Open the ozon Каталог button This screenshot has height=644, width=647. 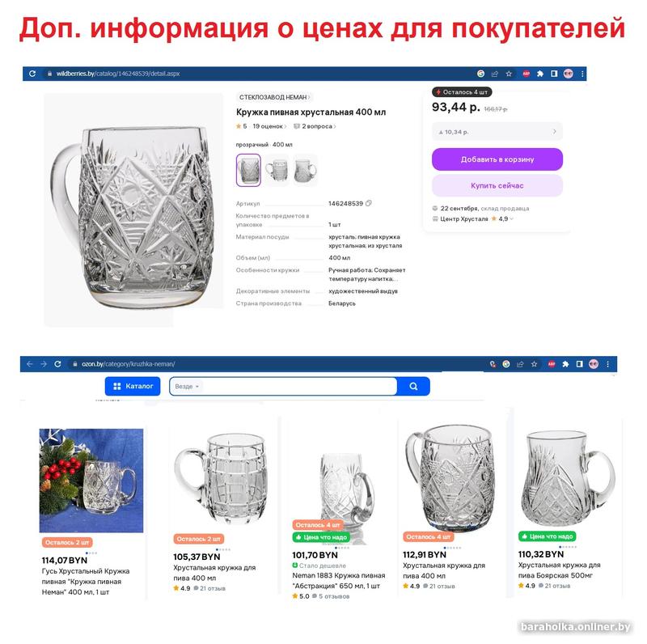point(133,387)
